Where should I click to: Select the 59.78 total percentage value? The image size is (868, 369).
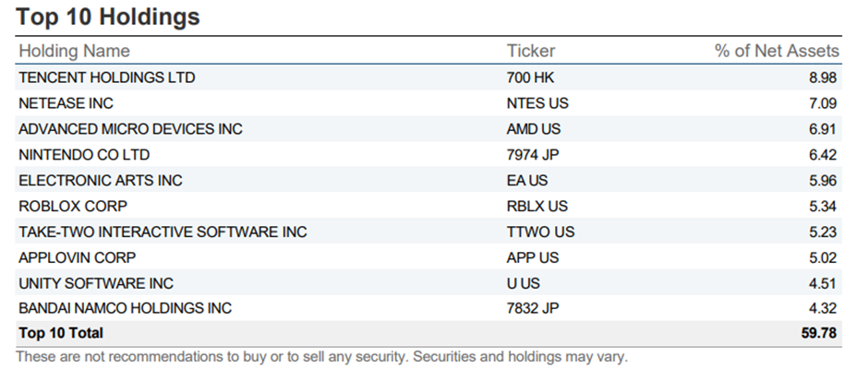[x=818, y=333]
